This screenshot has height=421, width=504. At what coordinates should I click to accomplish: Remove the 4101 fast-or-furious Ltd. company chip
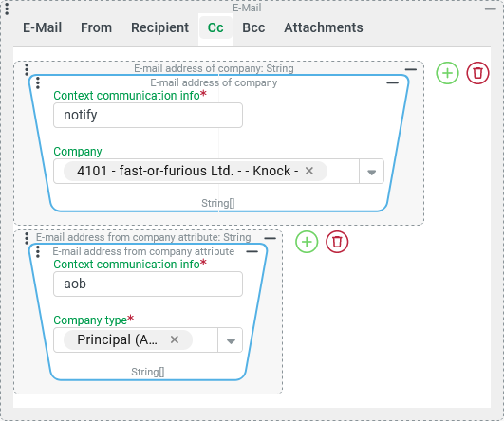309,171
